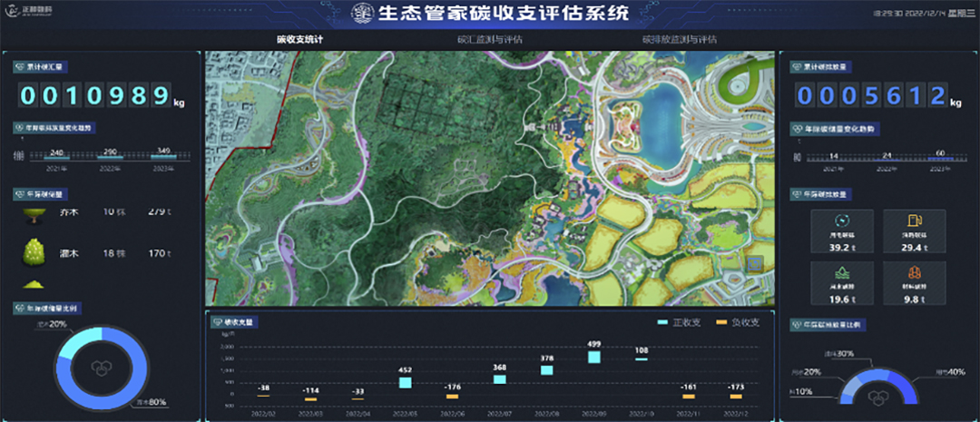The height and width of the screenshot is (422, 980).
Task: Switch to the 碳汇监测与评估 tab
Action: [489, 40]
